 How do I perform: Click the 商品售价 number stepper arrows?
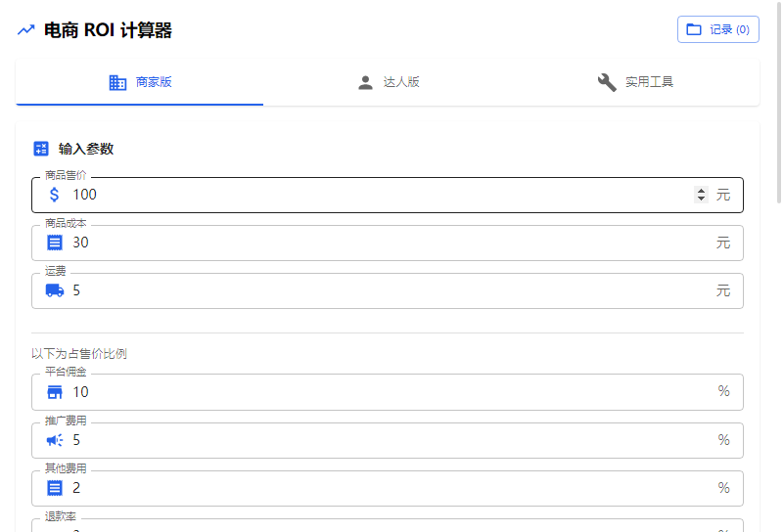tap(701, 195)
